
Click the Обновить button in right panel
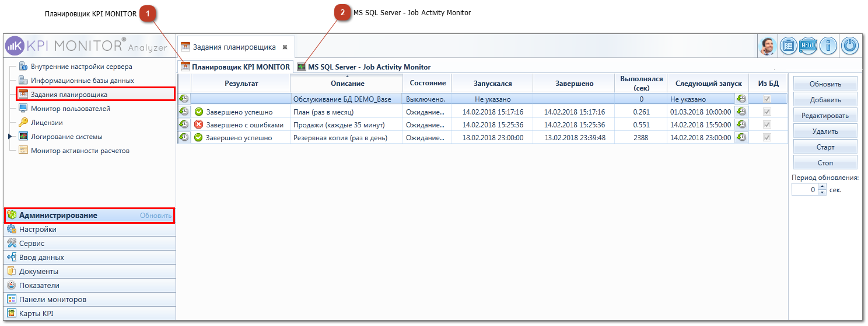(825, 84)
